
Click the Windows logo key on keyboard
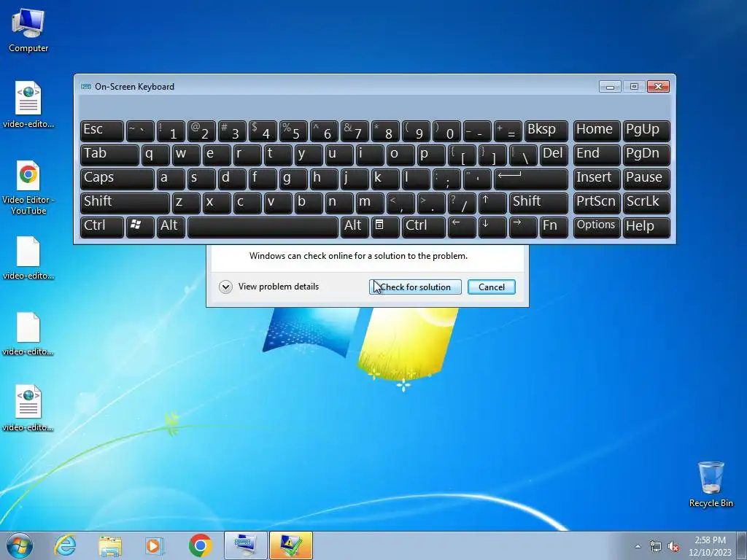tap(140, 227)
